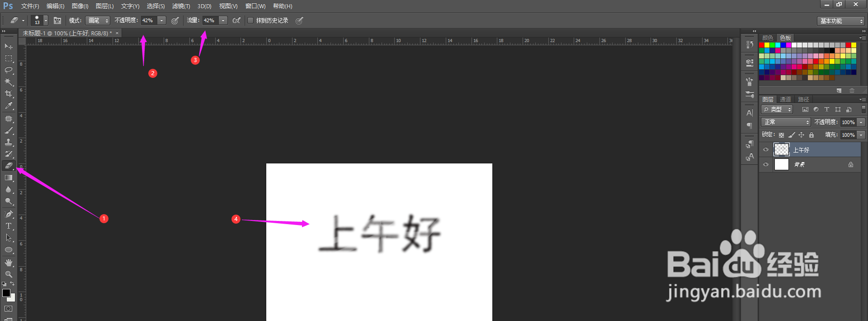Viewport: 868px width, 321px height.
Task: Select the Gradient tool
Action: 9,178
